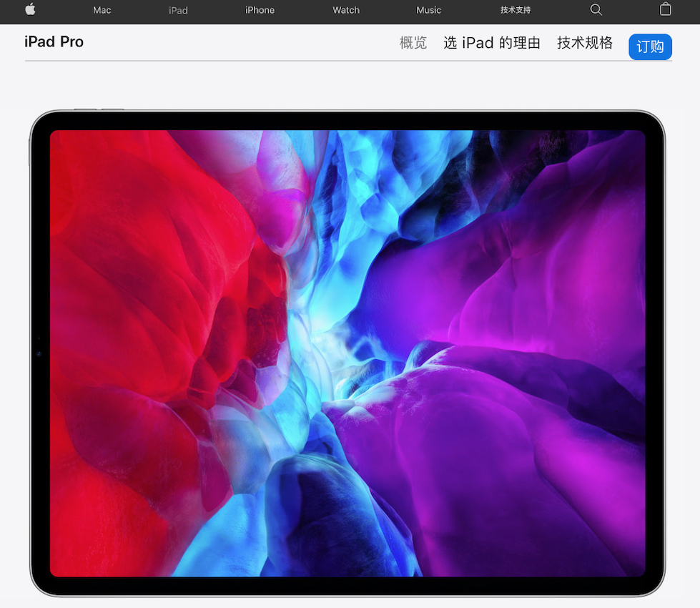700x608 pixels.
Task: Click the blue 订购 button
Action: 650,46
